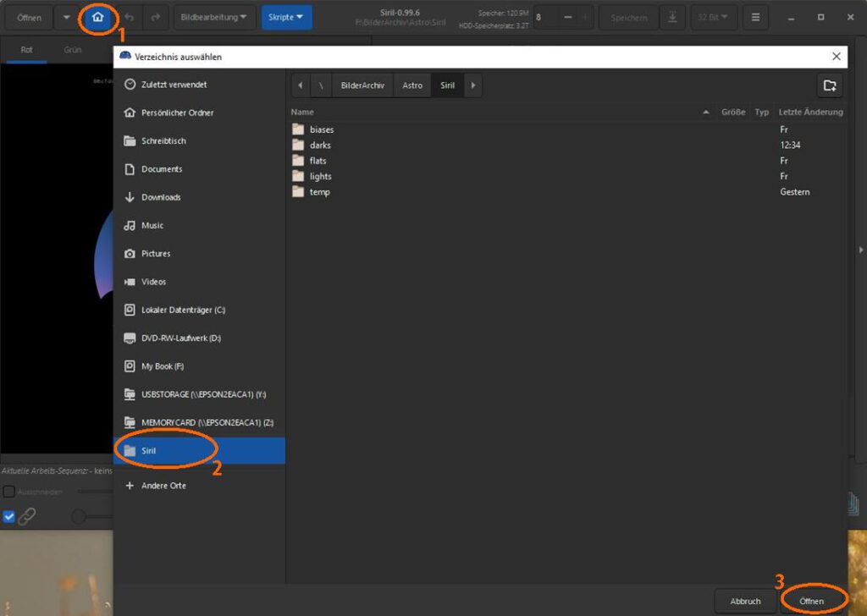Confirm with the Öffnen button in dialog
Viewport: 867px width, 616px height.
(811, 601)
